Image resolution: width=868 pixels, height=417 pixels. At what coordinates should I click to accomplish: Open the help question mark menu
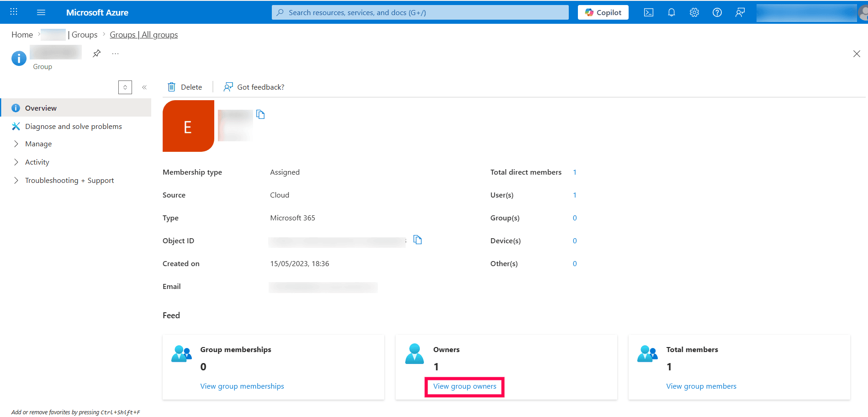pyautogui.click(x=717, y=12)
